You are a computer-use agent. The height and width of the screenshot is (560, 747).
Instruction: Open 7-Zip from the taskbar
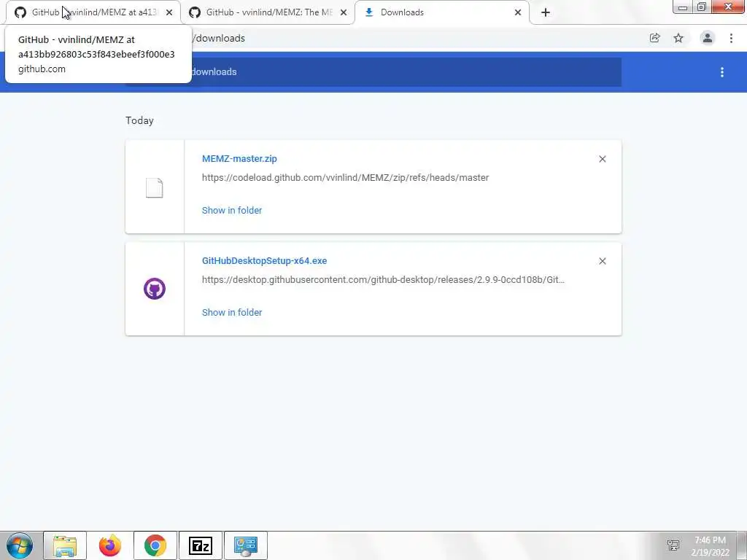coord(201,545)
